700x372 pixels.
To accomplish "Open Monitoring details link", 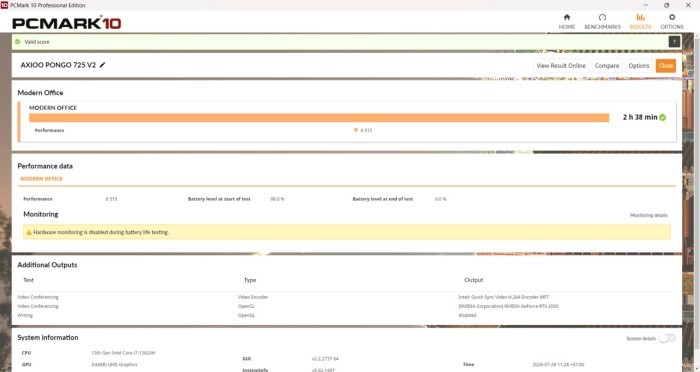I will coord(649,215).
